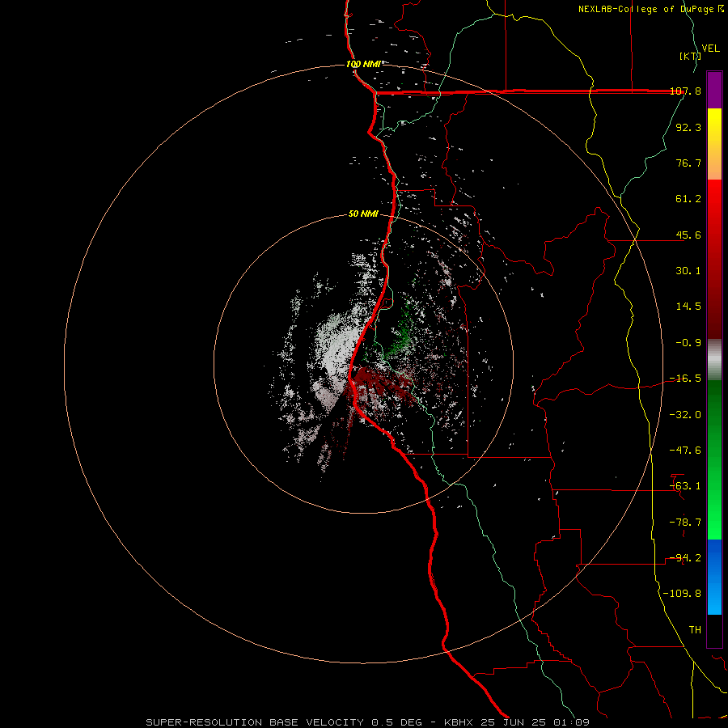Pick the red segment of the color bar
The width and height of the screenshot is (728, 728).
pos(714,259)
